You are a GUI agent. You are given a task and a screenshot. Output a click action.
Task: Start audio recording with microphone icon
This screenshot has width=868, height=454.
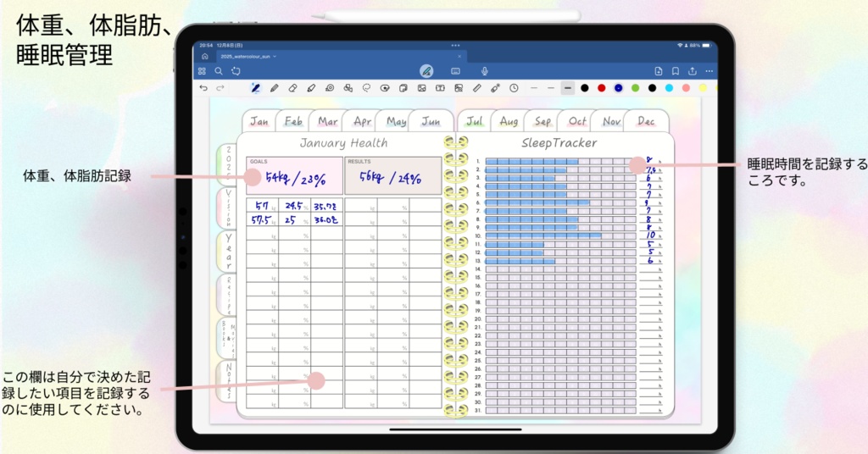pyautogui.click(x=484, y=71)
